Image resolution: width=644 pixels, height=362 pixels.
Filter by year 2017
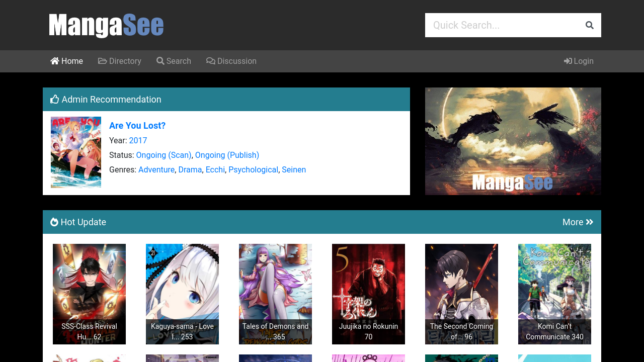pos(138,141)
